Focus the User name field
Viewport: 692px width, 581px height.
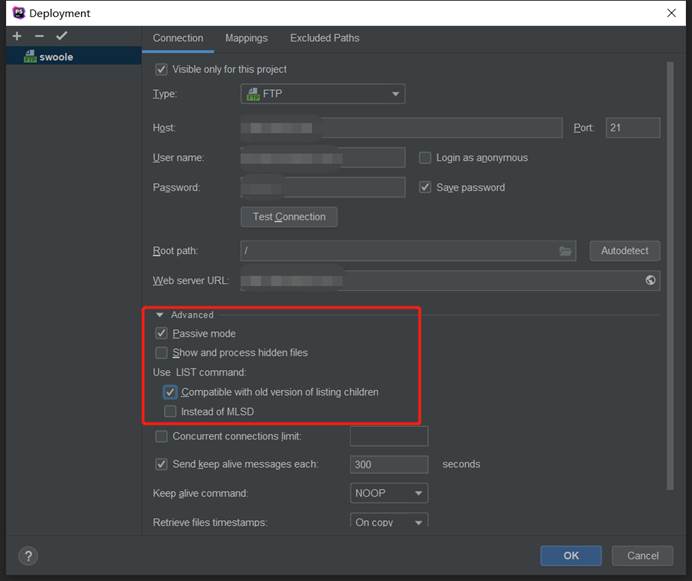tap(323, 158)
